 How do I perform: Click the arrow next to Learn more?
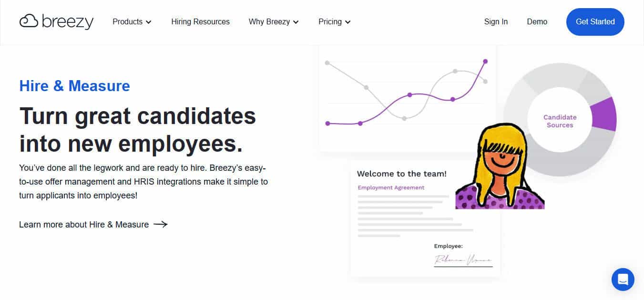(x=161, y=224)
